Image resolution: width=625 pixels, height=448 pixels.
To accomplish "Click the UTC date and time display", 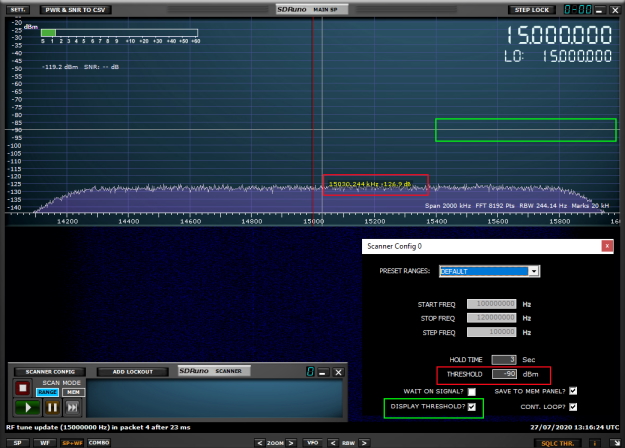I will (x=574, y=427).
